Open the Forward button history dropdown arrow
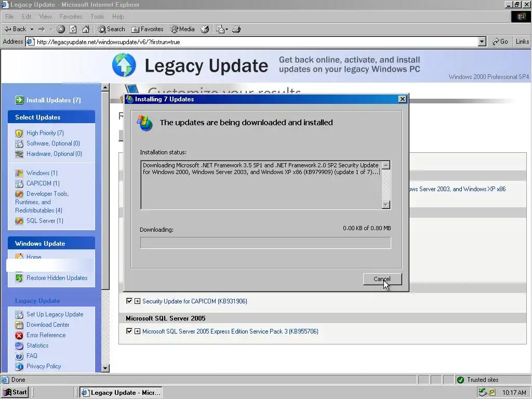532x399 pixels. tap(51, 29)
